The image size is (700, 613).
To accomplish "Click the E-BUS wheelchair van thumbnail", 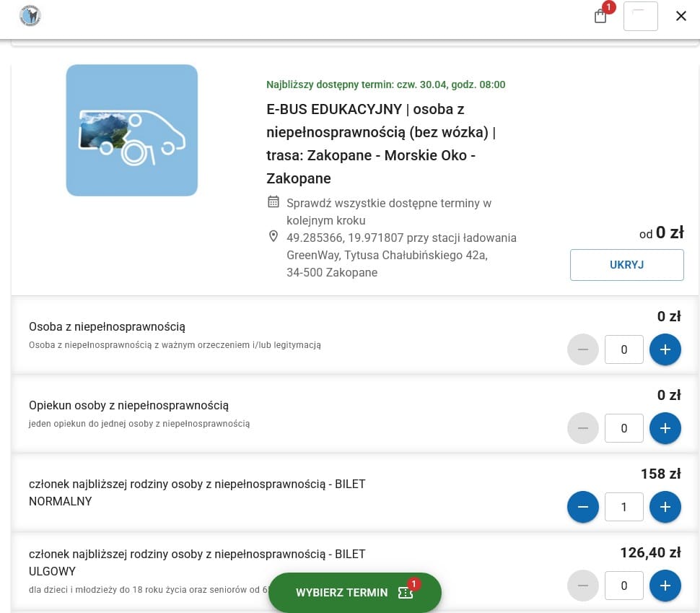I will 132,130.
